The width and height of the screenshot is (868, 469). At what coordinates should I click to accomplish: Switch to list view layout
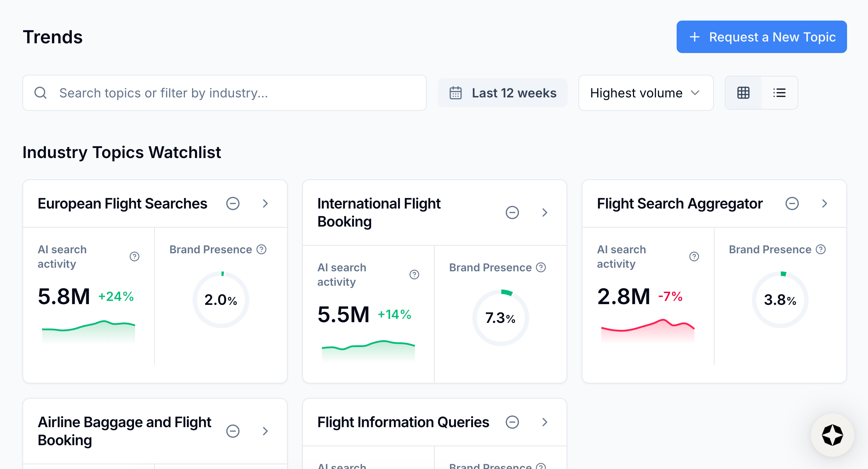pos(779,93)
